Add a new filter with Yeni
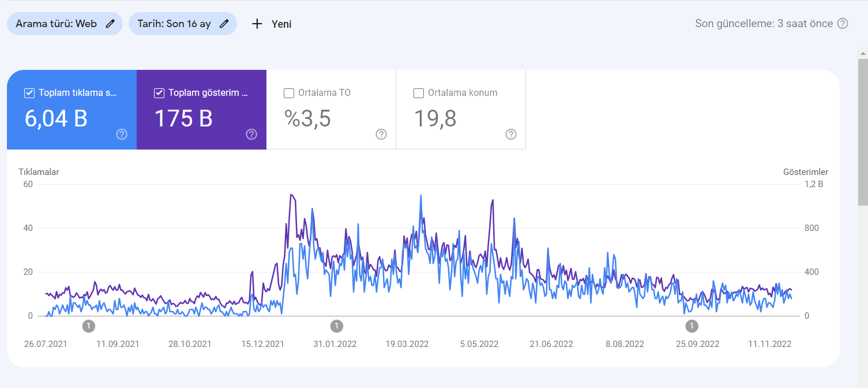Image resolution: width=868 pixels, height=388 pixels. point(272,24)
